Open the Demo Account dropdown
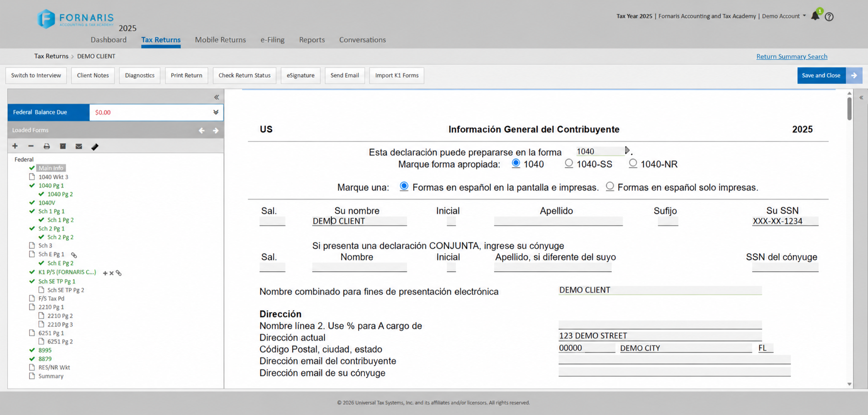 (784, 16)
